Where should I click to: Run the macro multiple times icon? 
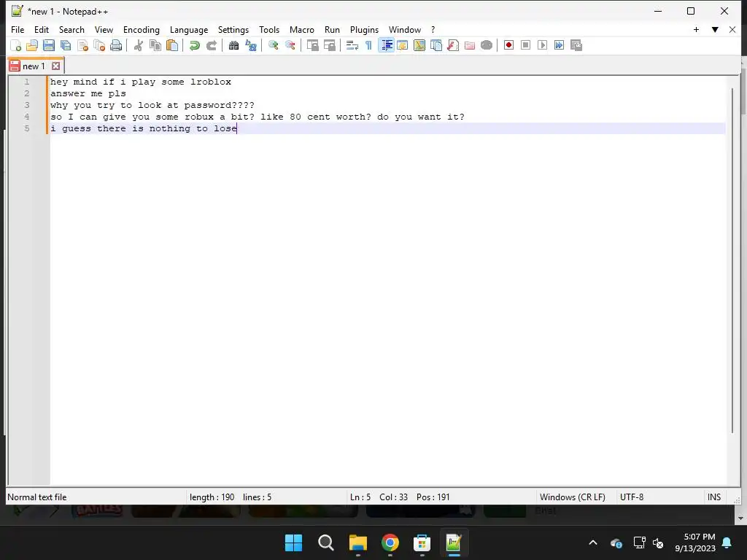560,45
